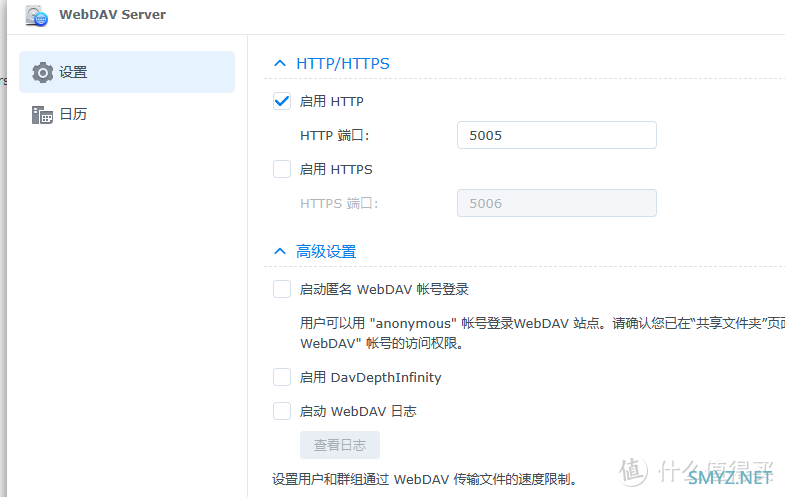Switch to the 日历 sidebar tab
Viewport: 785px width, 497px height.
point(127,114)
